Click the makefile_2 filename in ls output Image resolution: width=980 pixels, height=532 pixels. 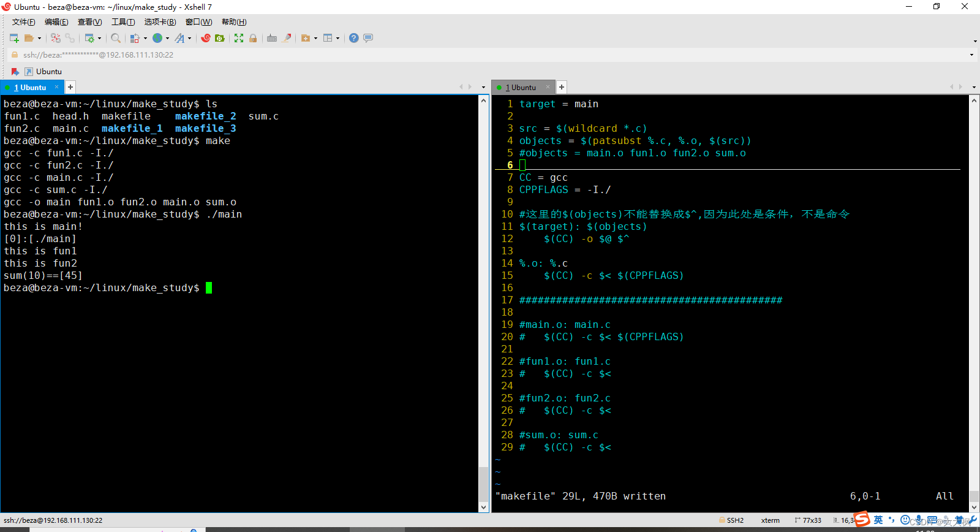pos(206,116)
